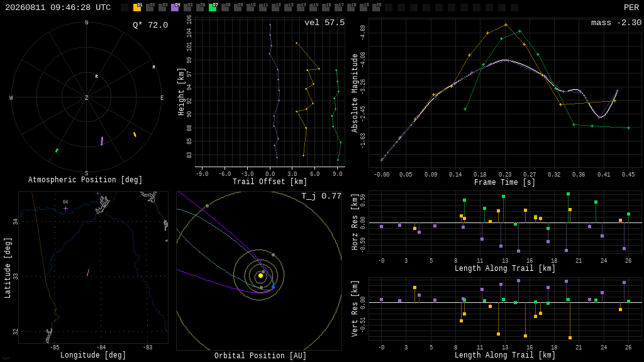Screen dimensions: 644x362
Task: Click the Absolute Magnitude axis label
Action: (x=355, y=93)
